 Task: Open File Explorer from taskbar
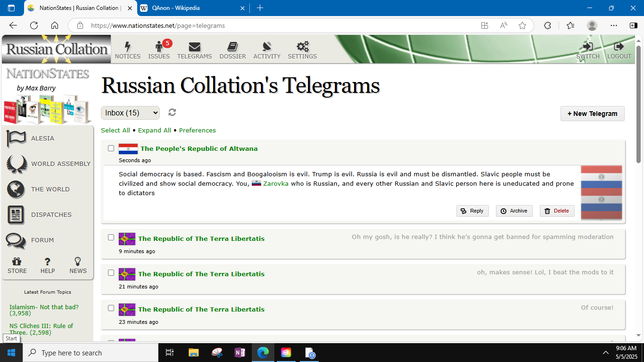tap(193, 353)
